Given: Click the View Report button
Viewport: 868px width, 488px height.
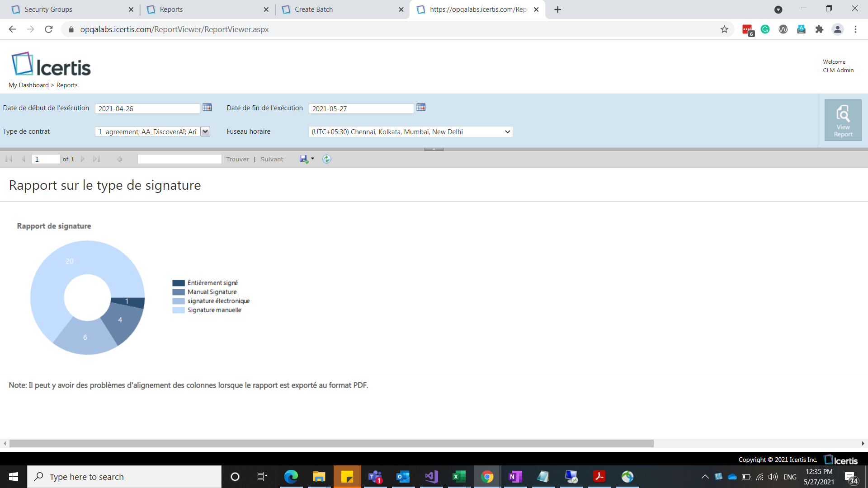Looking at the screenshot, I should (843, 120).
